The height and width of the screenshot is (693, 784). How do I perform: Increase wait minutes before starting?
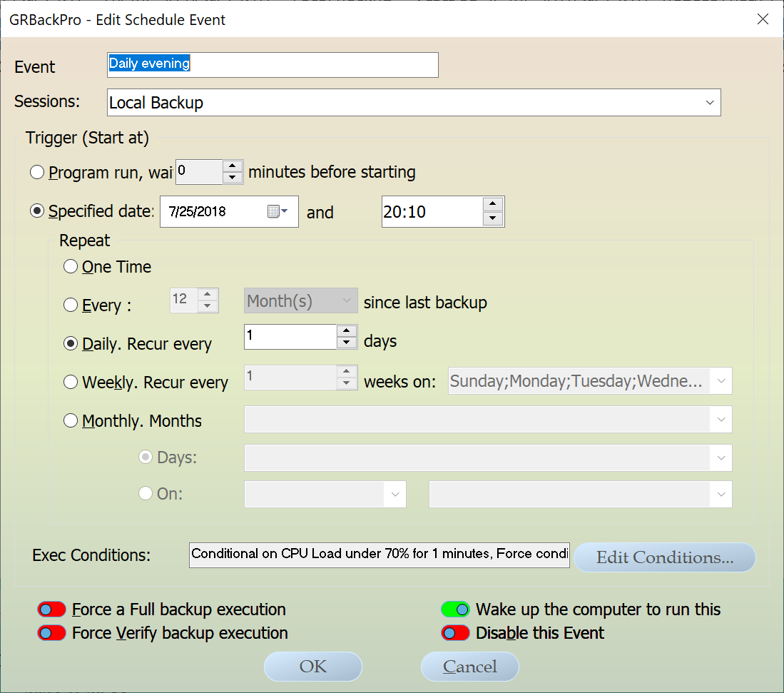coord(233,166)
